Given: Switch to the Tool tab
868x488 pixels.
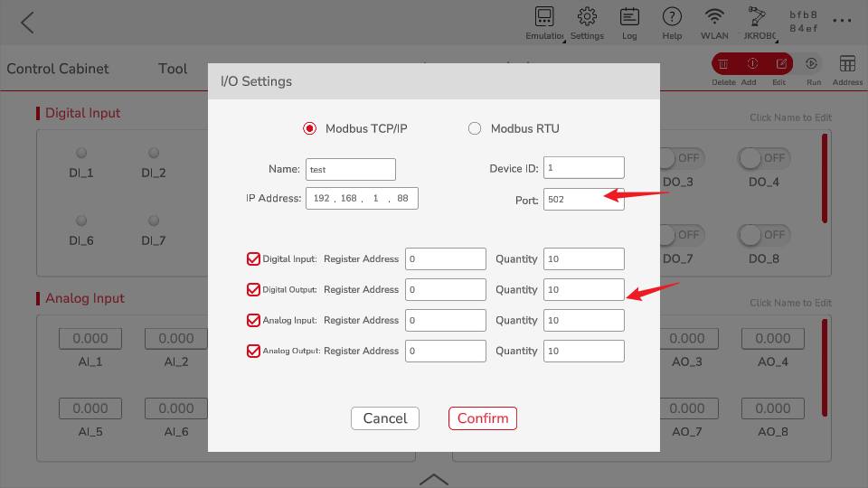Looking at the screenshot, I should [173, 69].
